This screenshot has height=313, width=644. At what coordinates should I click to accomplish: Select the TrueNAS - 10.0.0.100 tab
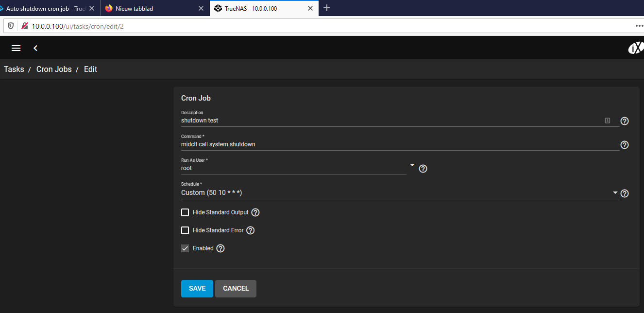pyautogui.click(x=264, y=8)
